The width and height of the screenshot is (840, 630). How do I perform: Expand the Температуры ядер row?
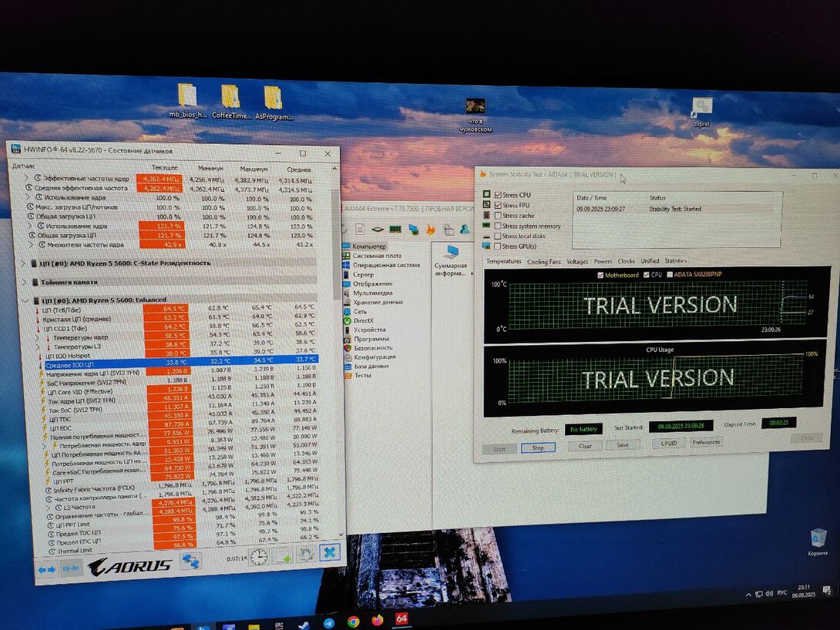pyautogui.click(x=38, y=338)
